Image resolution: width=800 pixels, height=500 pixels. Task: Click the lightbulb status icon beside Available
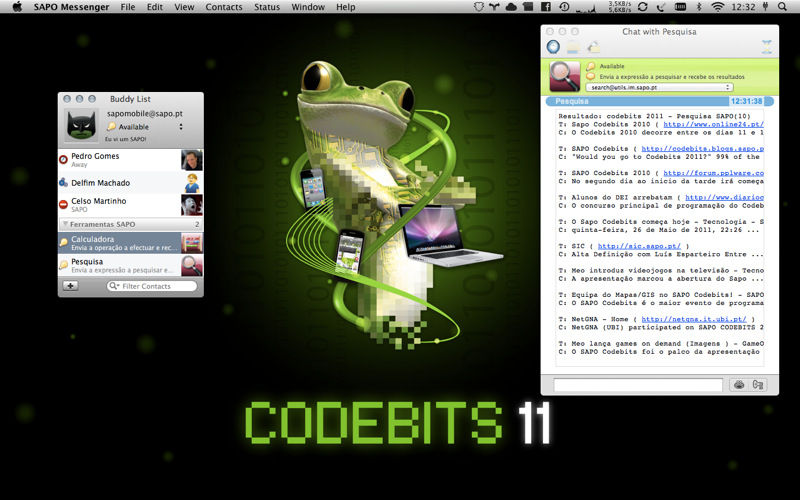click(111, 127)
